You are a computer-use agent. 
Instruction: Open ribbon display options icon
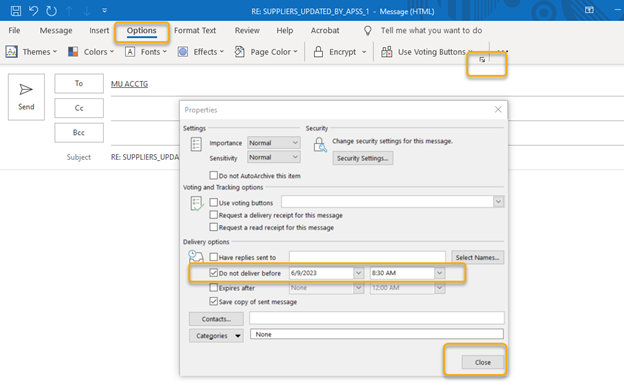click(x=589, y=10)
